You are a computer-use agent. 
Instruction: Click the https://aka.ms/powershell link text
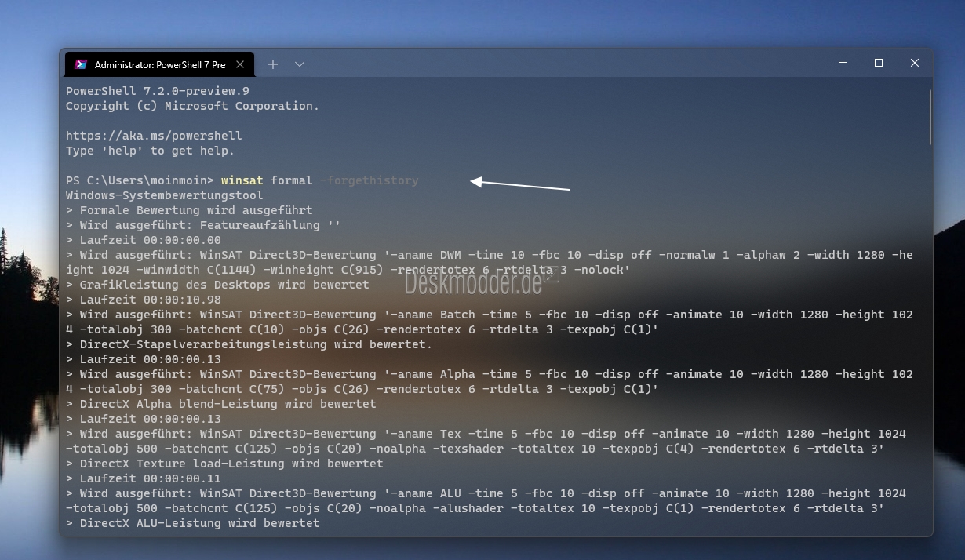pos(154,136)
